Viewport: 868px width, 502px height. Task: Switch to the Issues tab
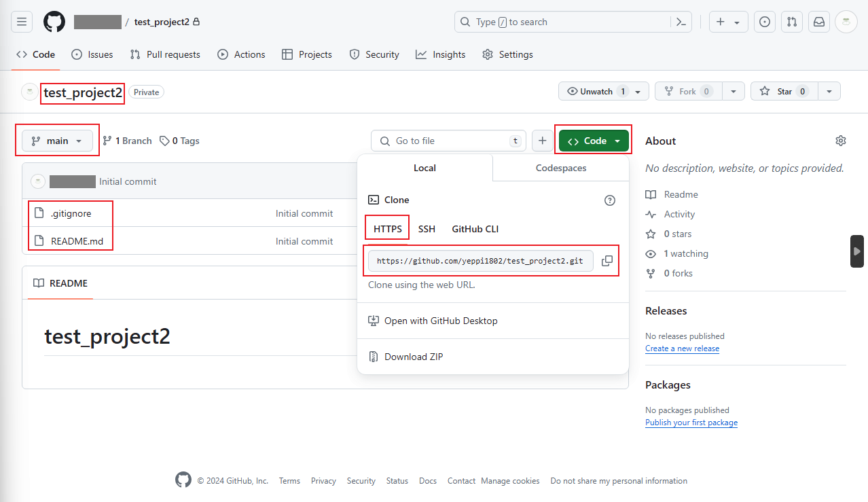(x=92, y=54)
